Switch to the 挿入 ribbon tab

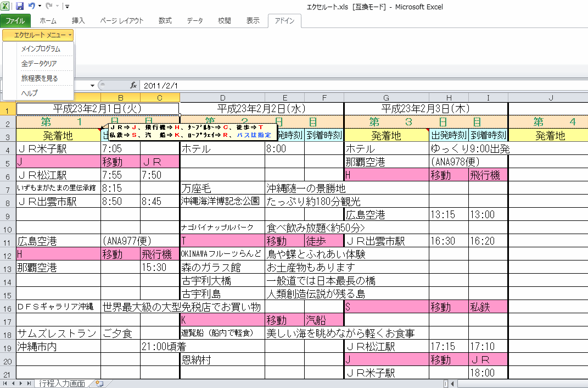78,21
